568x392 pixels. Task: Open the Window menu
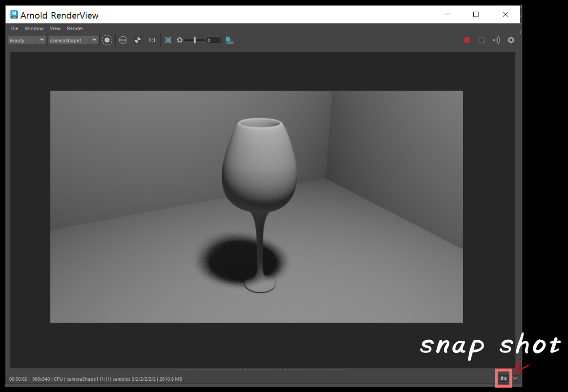point(34,28)
